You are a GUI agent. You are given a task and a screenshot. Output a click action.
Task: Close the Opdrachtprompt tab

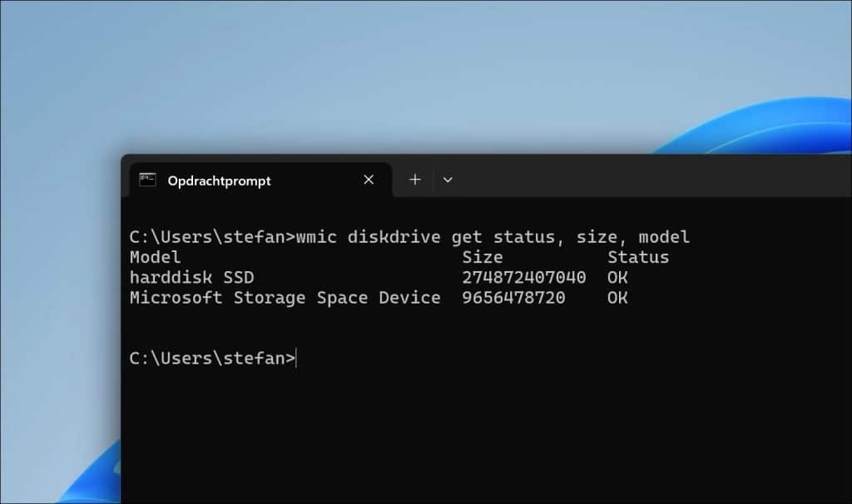pos(369,180)
